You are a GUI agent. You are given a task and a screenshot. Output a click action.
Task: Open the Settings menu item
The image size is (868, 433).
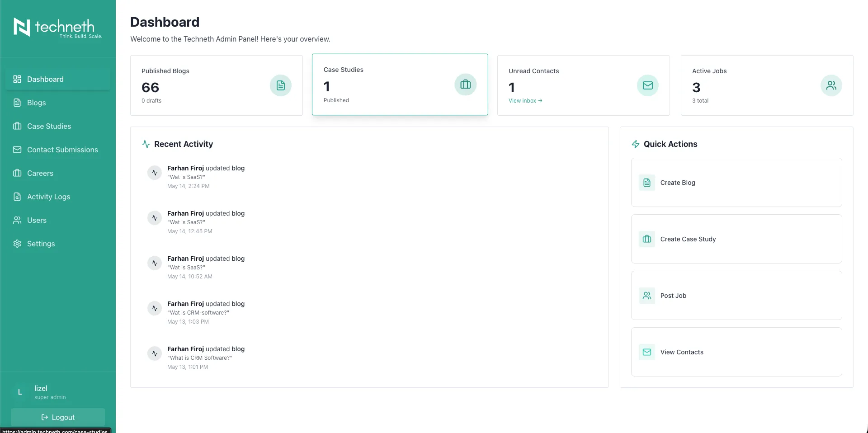click(x=58, y=244)
